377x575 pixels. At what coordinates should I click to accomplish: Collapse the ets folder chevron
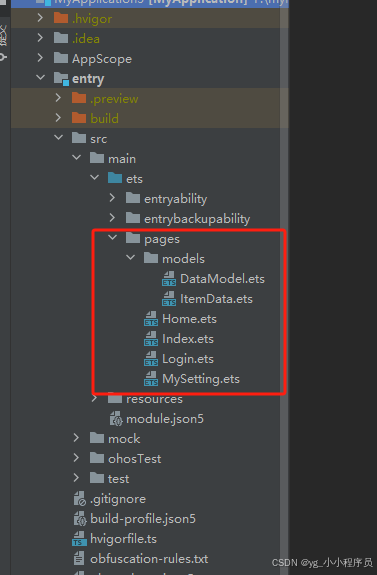tap(95, 178)
